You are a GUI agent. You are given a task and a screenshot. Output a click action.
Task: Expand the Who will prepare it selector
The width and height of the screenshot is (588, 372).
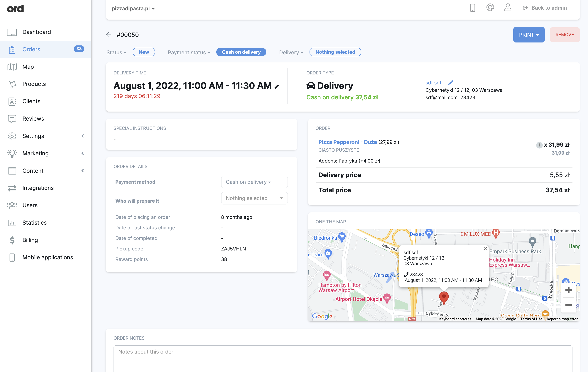(x=254, y=198)
